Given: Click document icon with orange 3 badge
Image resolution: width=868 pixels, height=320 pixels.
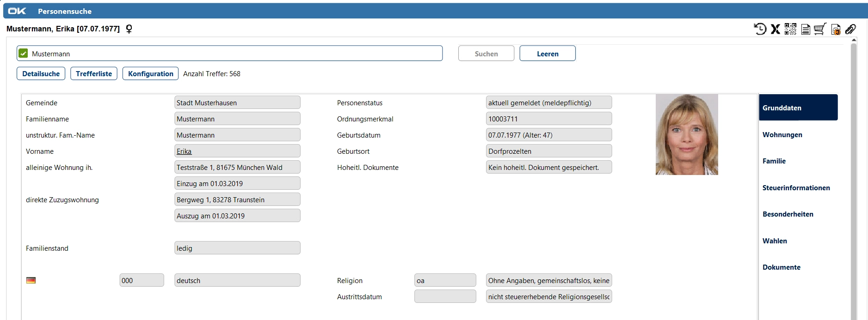Looking at the screenshot, I should pyautogui.click(x=836, y=30).
